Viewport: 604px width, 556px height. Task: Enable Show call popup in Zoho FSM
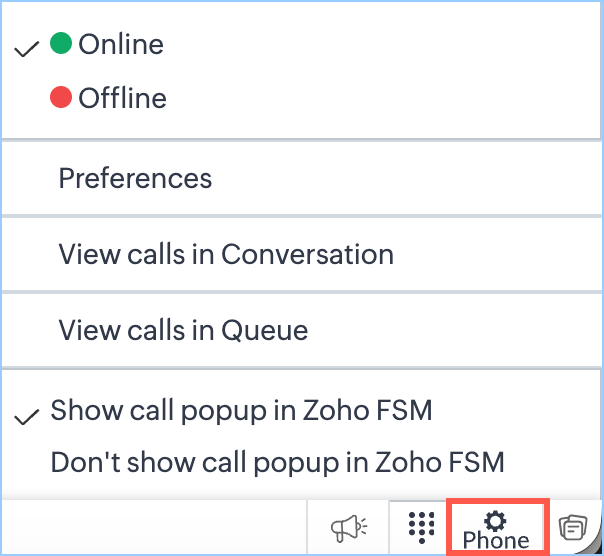coord(241,410)
